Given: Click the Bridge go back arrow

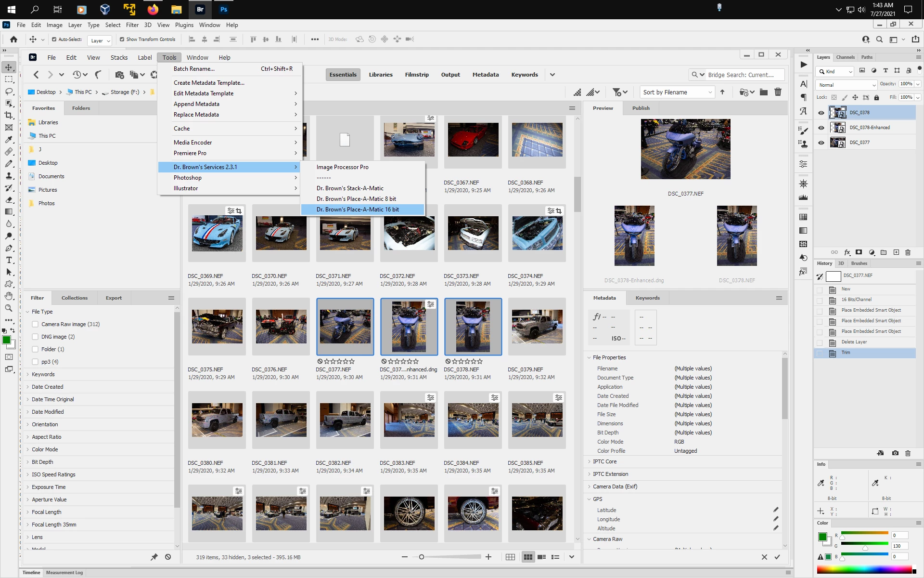Looking at the screenshot, I should click(x=36, y=75).
